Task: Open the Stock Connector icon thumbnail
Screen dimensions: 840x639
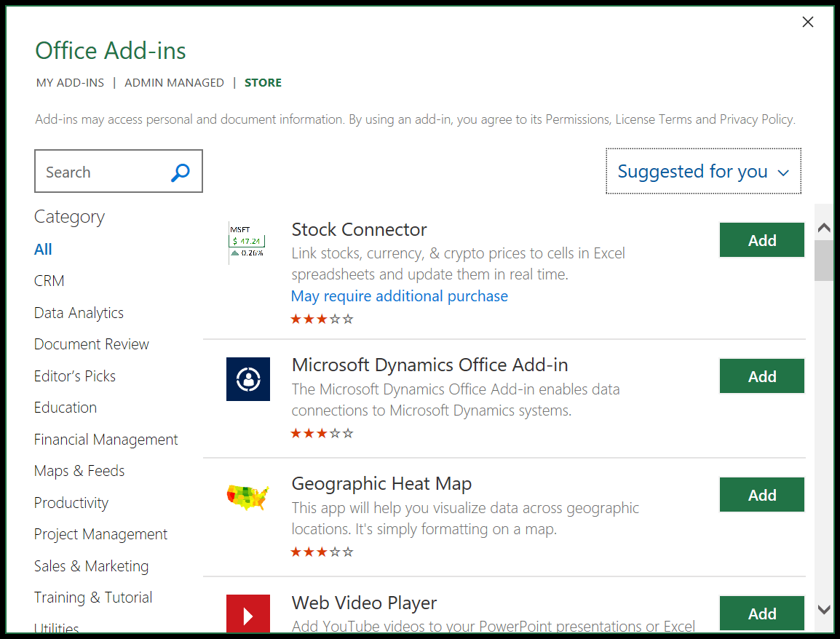Action: tap(247, 242)
